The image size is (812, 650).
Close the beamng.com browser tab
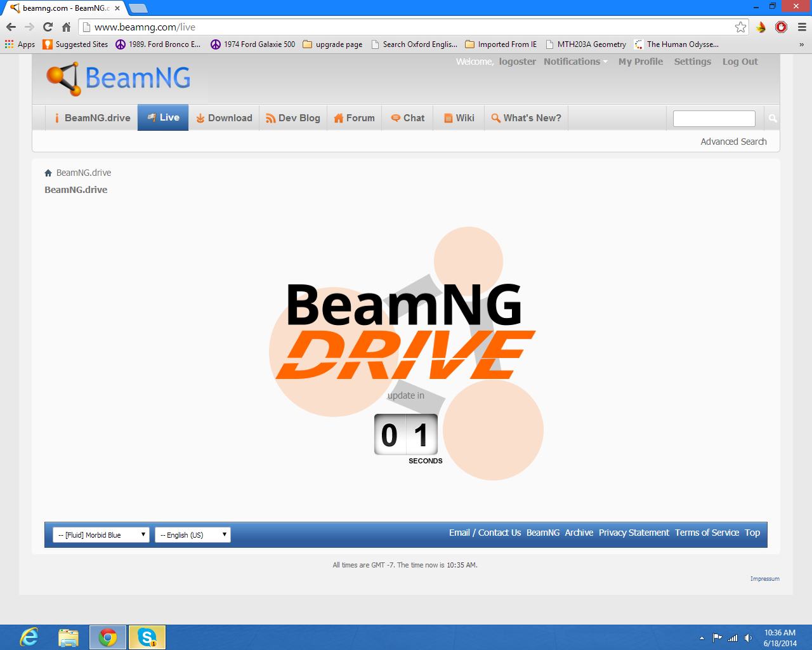(x=117, y=8)
